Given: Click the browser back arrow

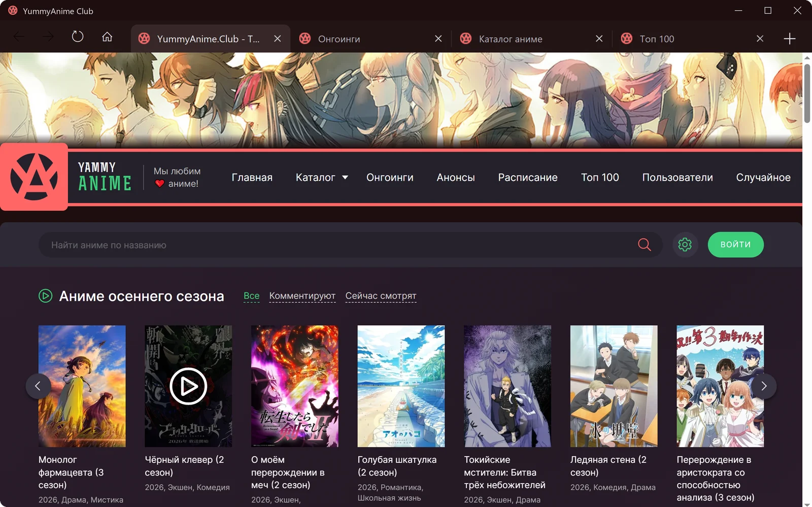Looking at the screenshot, I should pyautogui.click(x=19, y=37).
